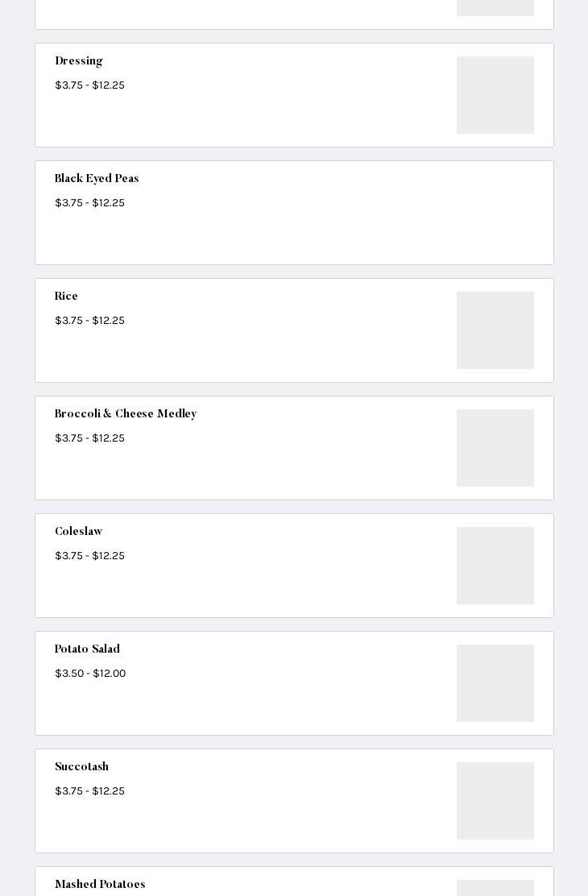
Task: Select the Rice item title
Action: click(x=66, y=297)
